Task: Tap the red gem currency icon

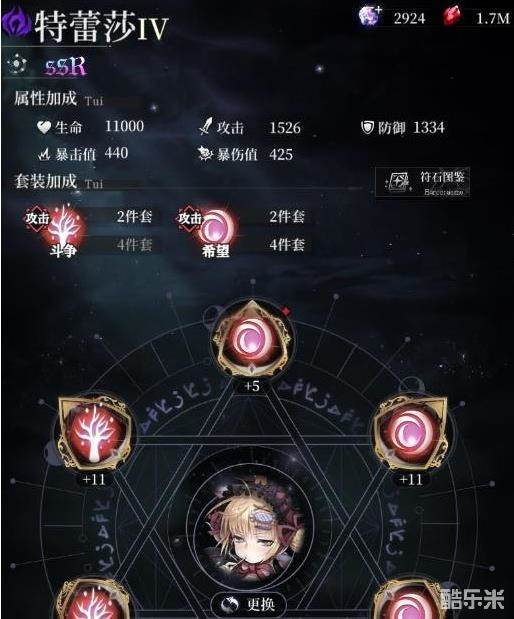Action: point(452,17)
